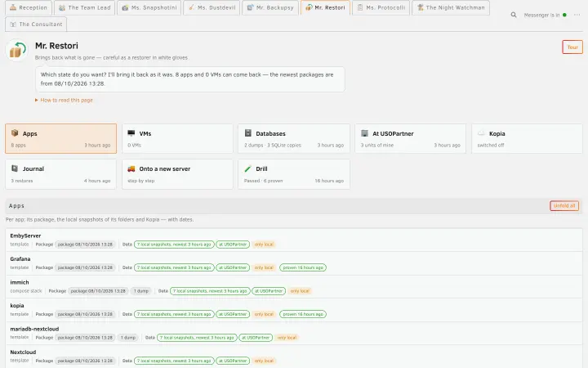The height and width of the screenshot is (368, 588).
Task: Click the truck icon on new server card
Action: (131, 168)
